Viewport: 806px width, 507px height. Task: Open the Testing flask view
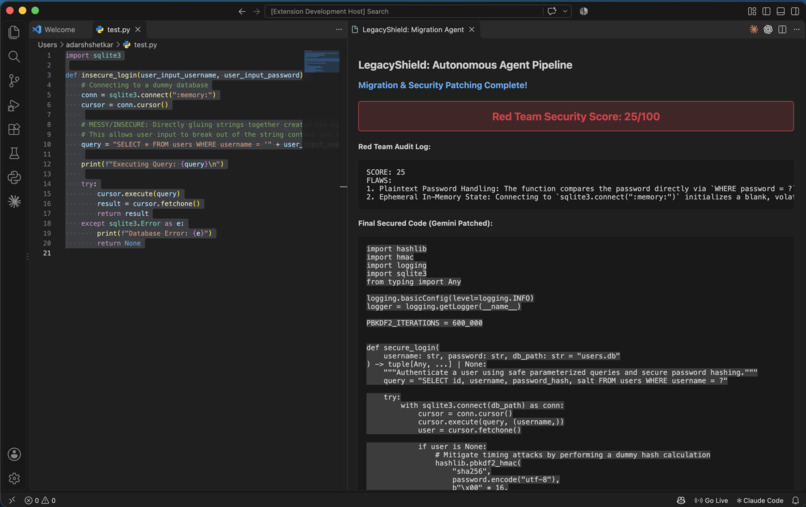[14, 153]
